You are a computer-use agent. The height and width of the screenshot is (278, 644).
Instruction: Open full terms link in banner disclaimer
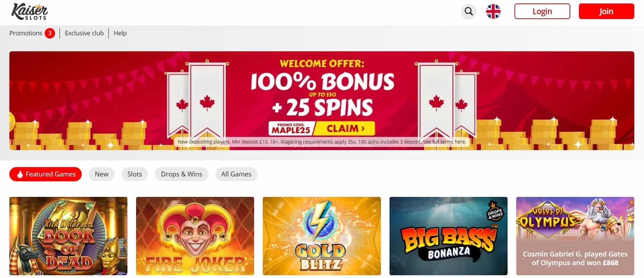pyautogui.click(x=444, y=142)
